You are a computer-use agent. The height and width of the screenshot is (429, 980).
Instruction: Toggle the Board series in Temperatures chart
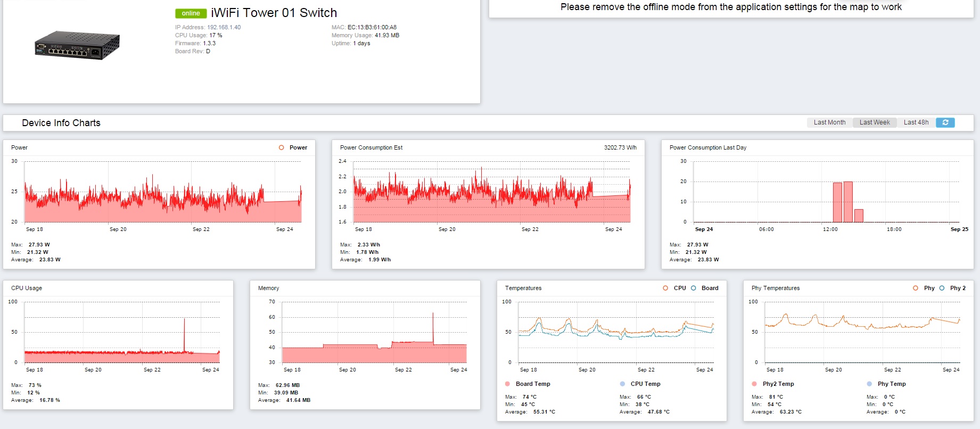pos(694,288)
